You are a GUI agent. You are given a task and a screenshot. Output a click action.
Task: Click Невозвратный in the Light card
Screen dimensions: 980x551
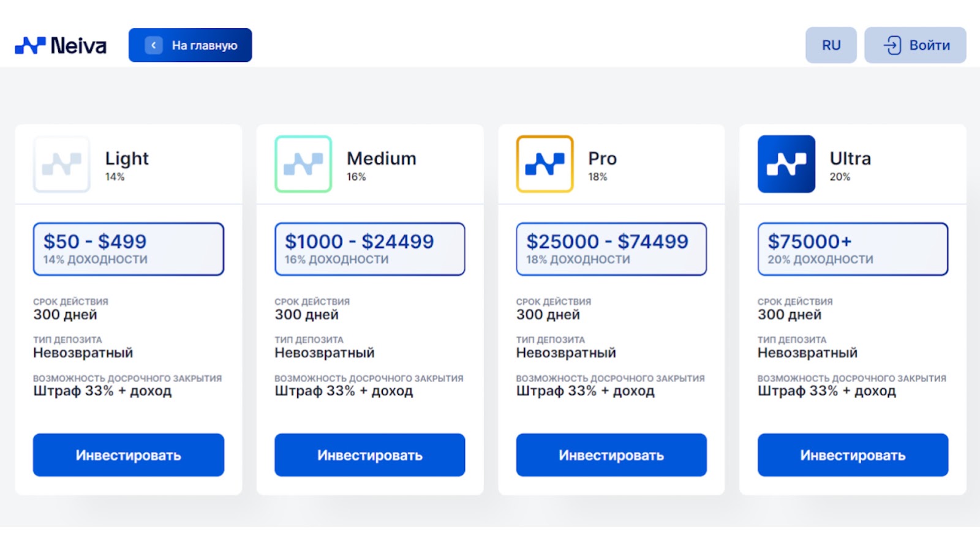(x=83, y=353)
